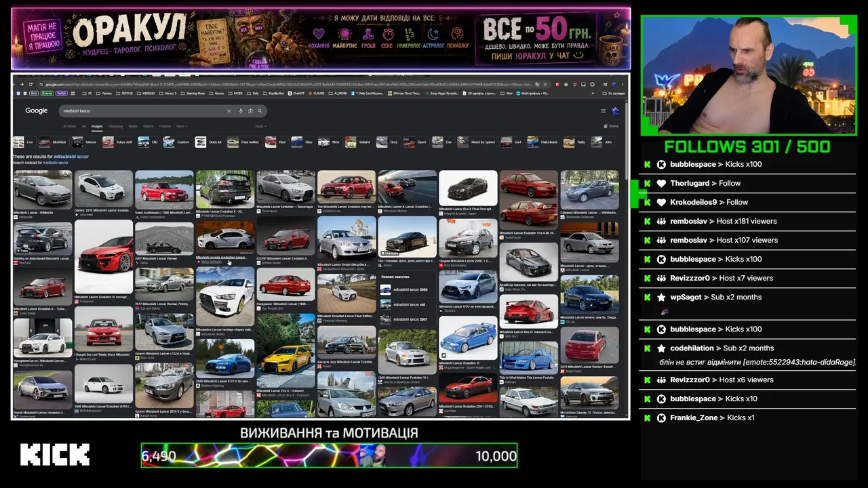This screenshot has height=488, width=868.
Task: Click the corrected 'mitsubishi lancer' results link
Action: pos(71,157)
